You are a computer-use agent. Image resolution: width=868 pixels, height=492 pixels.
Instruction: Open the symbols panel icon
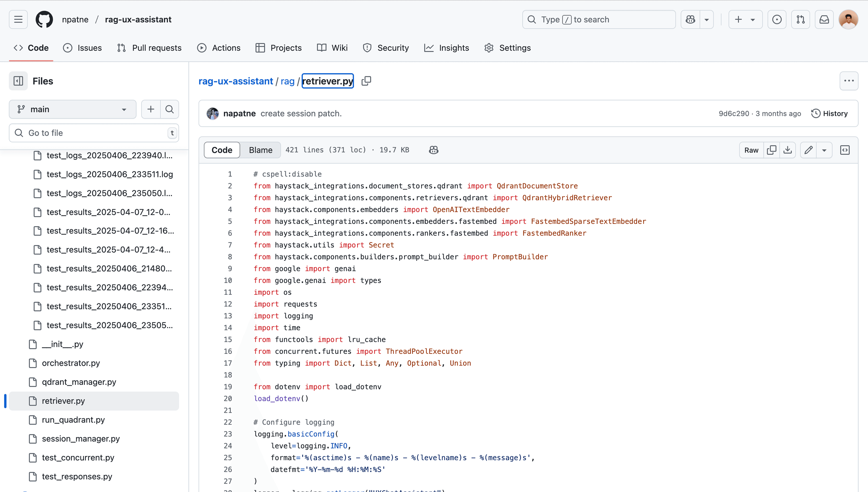[845, 150]
